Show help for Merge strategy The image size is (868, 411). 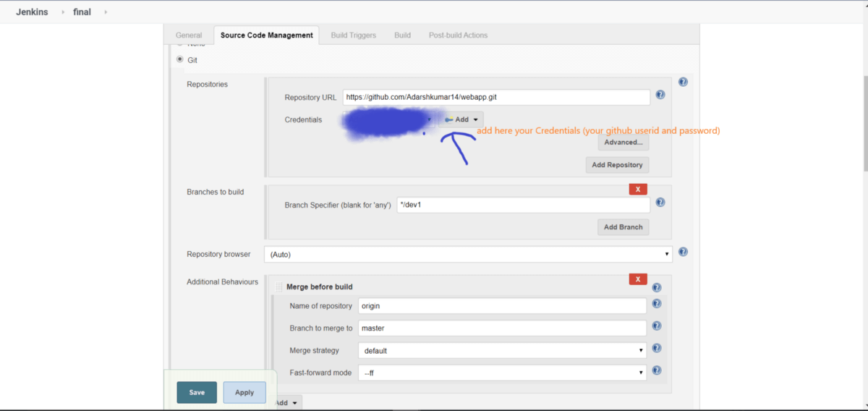click(x=657, y=348)
